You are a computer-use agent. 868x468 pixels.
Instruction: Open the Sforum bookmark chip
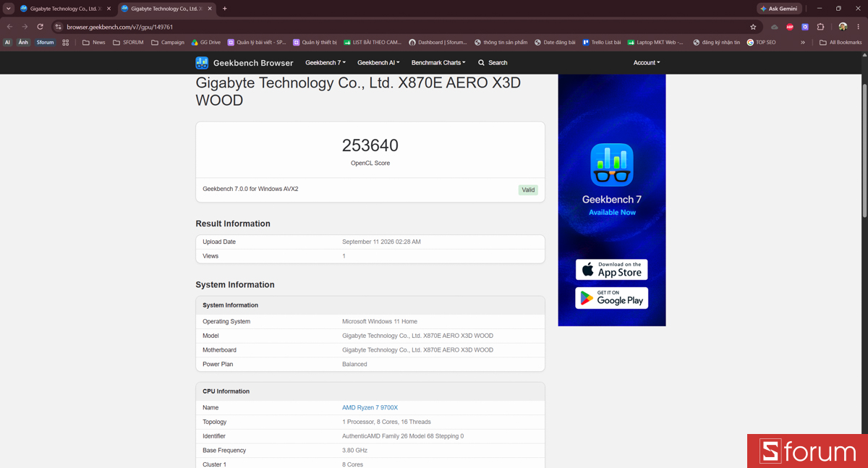pyautogui.click(x=46, y=43)
